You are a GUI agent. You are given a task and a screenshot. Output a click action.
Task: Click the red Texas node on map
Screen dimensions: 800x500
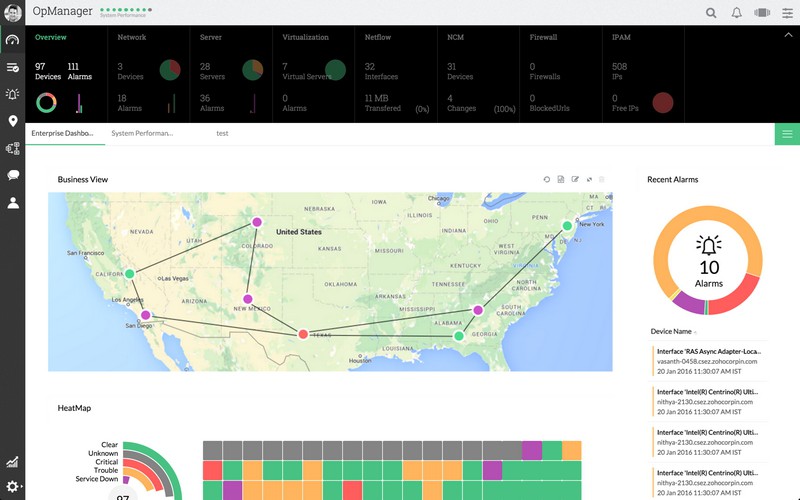[303, 334]
